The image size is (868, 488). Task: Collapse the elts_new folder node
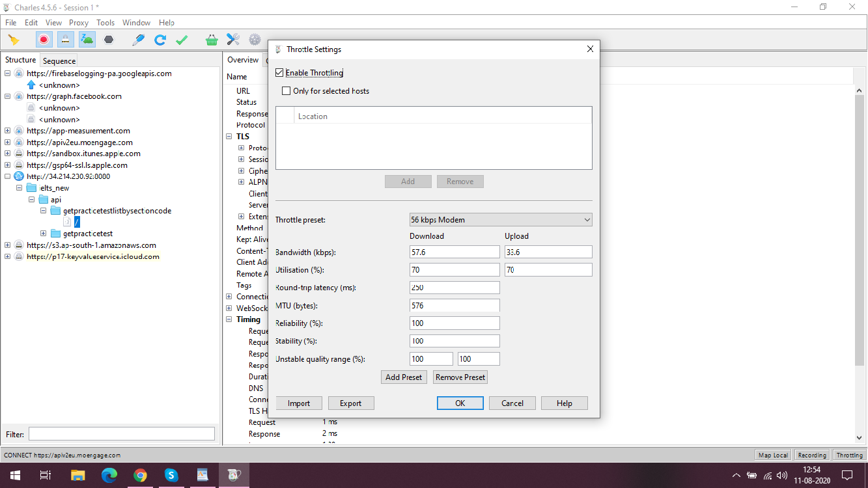click(x=20, y=188)
